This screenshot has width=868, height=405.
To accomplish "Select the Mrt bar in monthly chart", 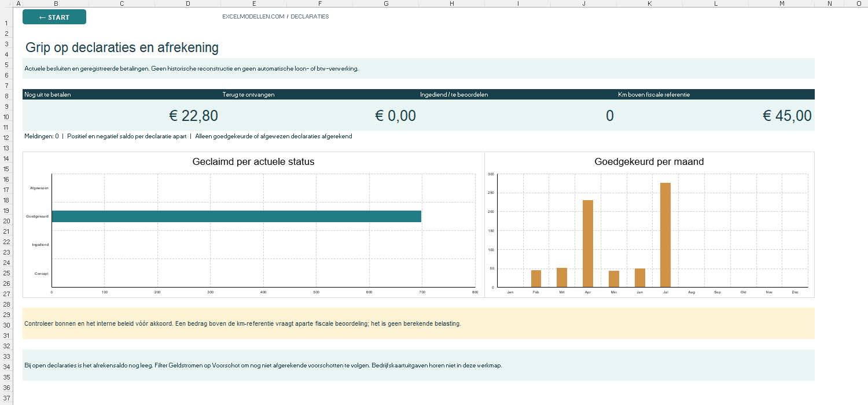I will click(x=562, y=277).
